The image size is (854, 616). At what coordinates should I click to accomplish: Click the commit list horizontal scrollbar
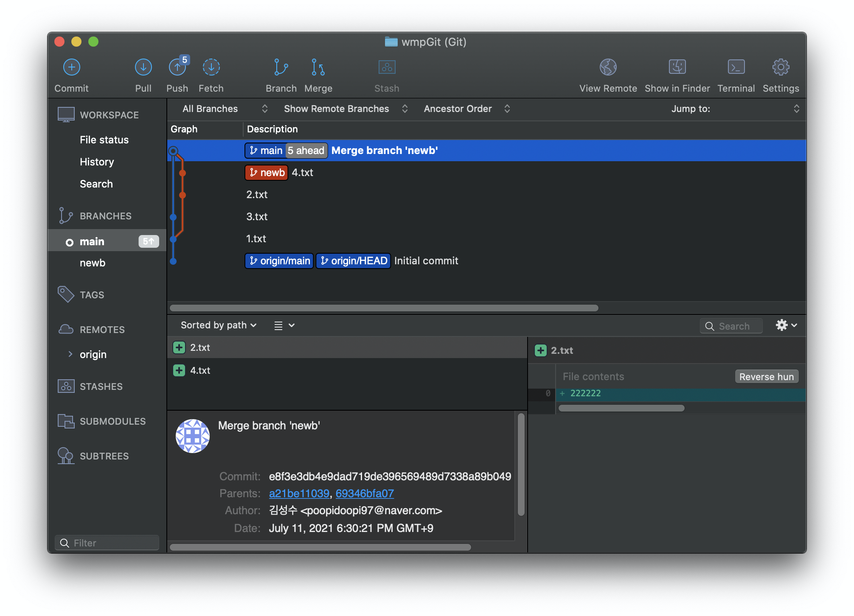click(384, 308)
